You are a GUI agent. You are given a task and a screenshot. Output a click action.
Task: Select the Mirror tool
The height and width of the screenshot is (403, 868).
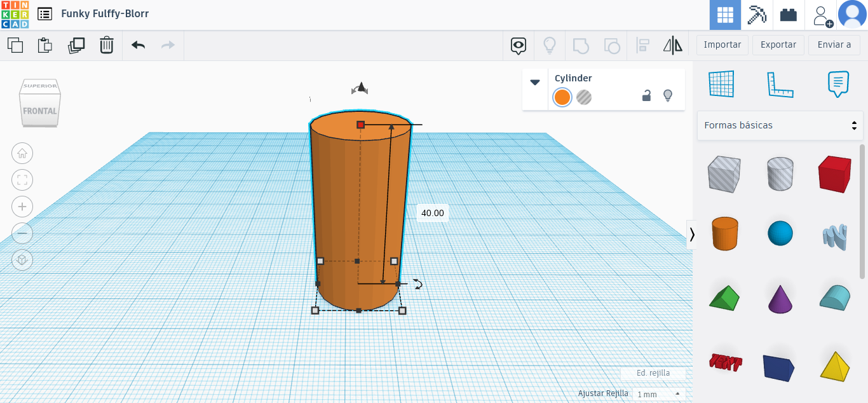pyautogui.click(x=672, y=45)
